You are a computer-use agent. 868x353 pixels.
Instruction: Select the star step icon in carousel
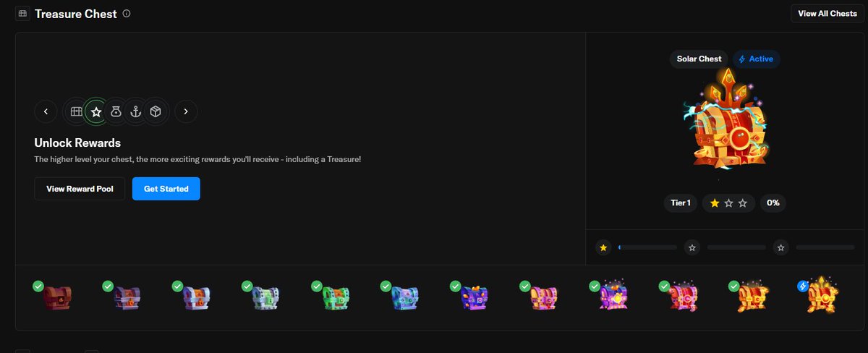point(95,111)
